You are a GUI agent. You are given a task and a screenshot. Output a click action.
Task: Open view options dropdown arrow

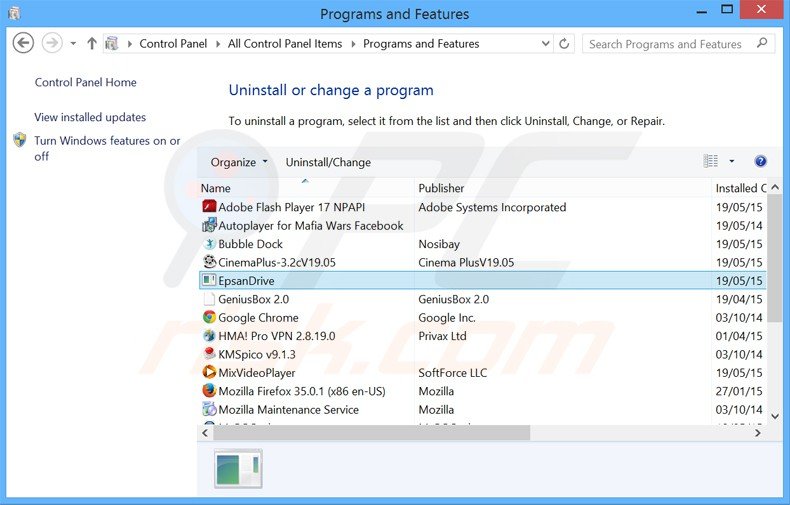tap(732, 161)
